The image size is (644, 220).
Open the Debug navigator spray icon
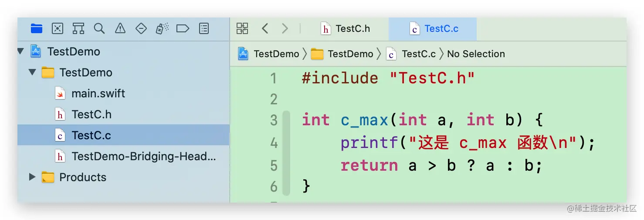click(162, 29)
